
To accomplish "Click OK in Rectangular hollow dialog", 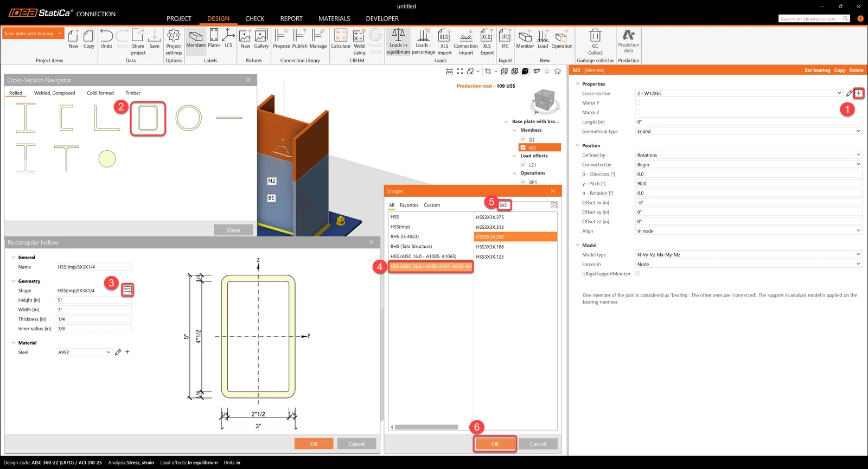I will (x=314, y=444).
